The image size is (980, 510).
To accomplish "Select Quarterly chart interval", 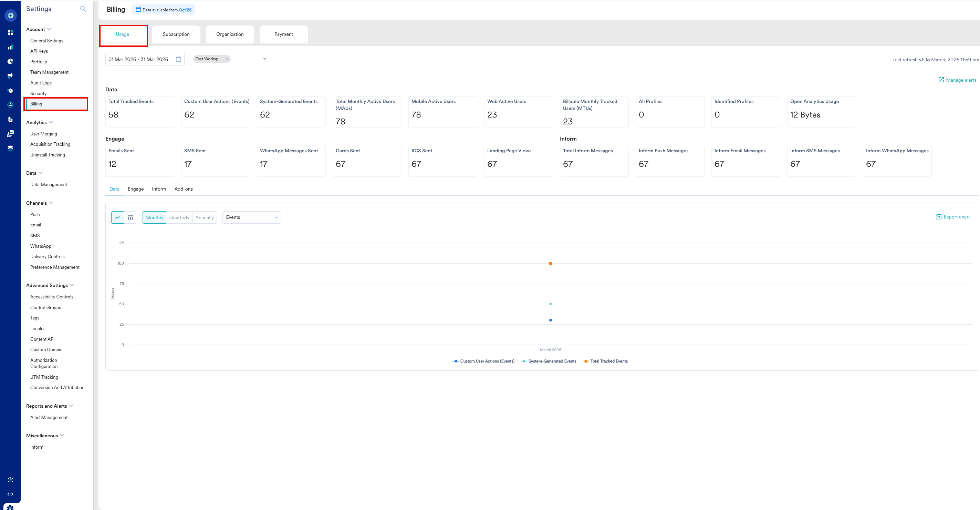I will (x=179, y=217).
